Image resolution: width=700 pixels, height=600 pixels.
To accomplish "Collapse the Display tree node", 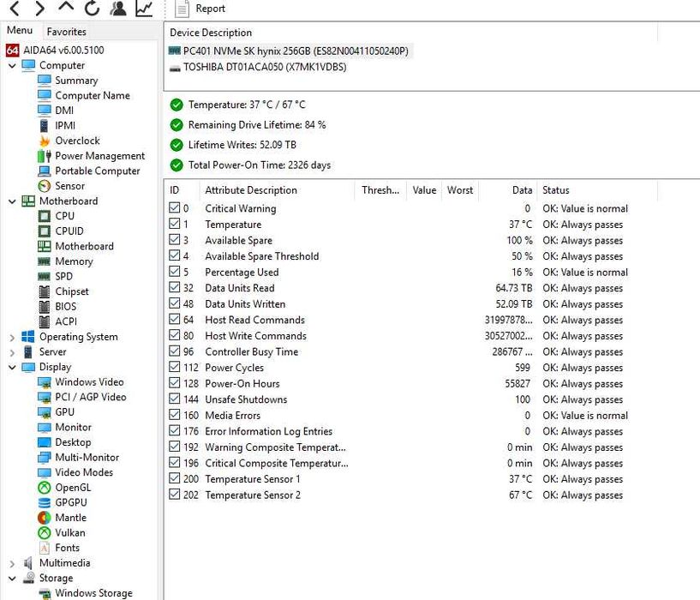I will 12,367.
